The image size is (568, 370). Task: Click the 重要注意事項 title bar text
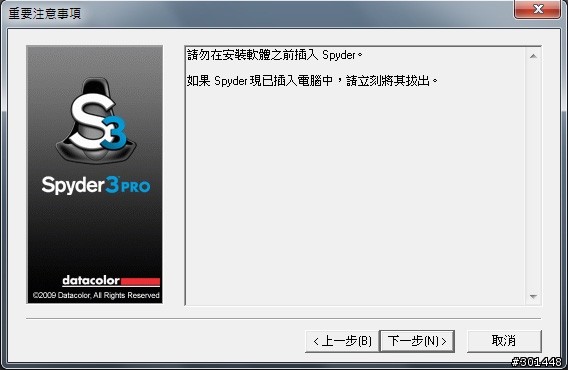pyautogui.click(x=45, y=13)
